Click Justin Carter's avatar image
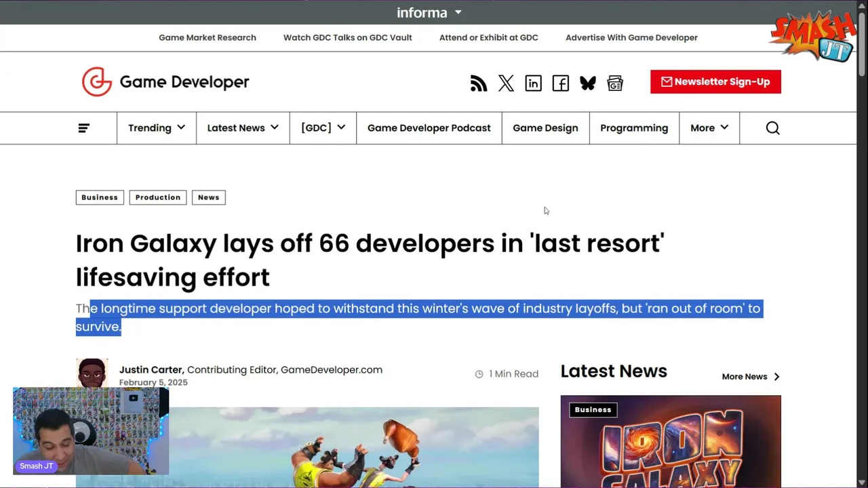868x488 pixels. 92,373
